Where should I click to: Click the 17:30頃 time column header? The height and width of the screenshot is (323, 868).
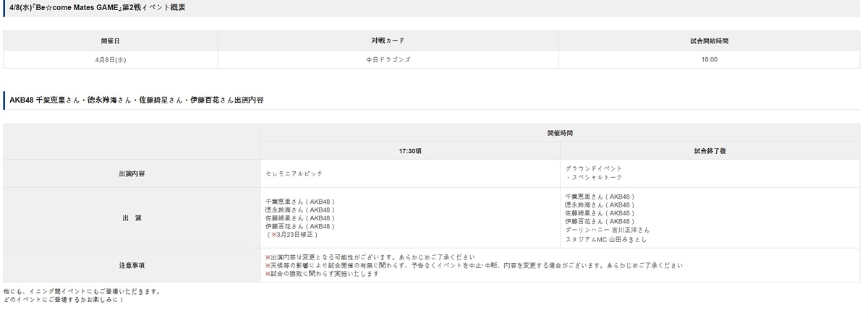[409, 152]
